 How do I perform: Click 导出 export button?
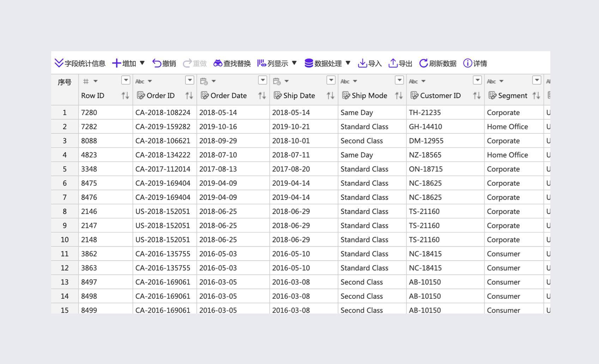tap(400, 63)
